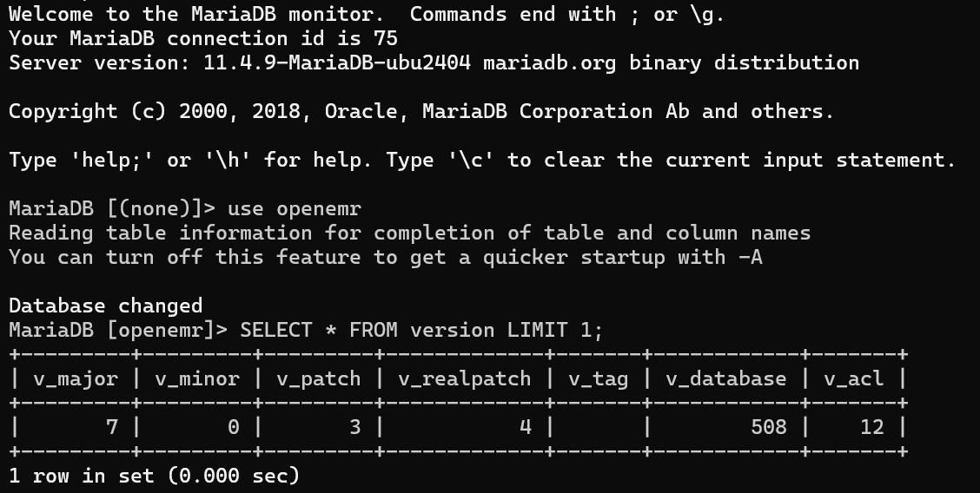Click the 'mariadb.org' text in server version

(x=549, y=62)
